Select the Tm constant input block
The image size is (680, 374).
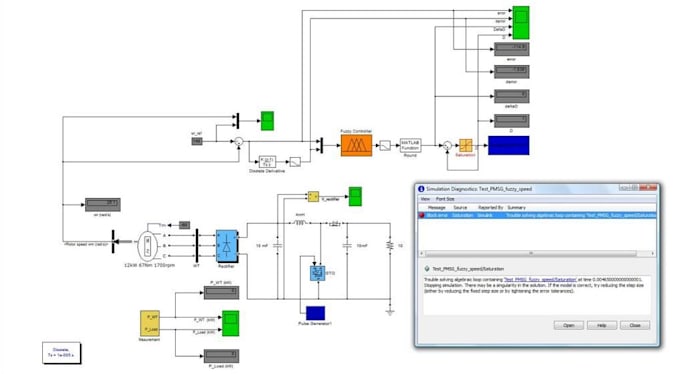tap(184, 225)
